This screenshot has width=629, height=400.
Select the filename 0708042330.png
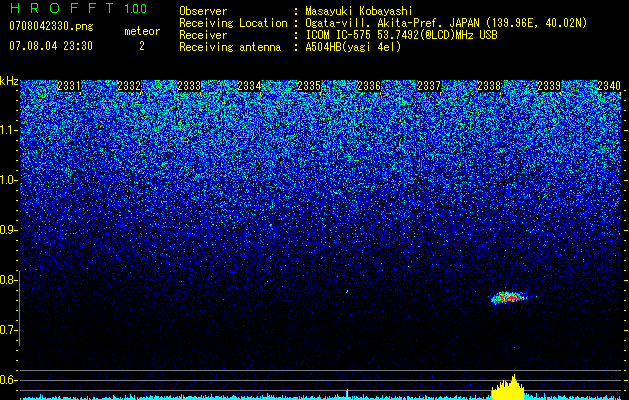51,26
